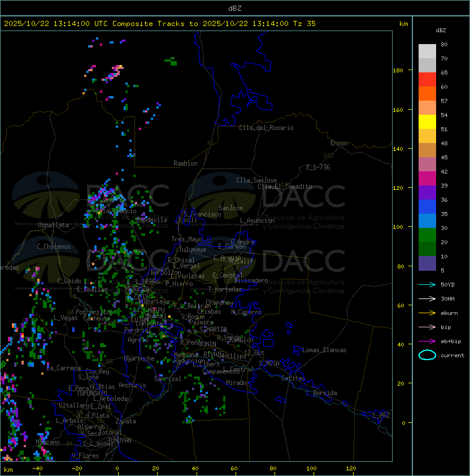Image resolution: width=470 pixels, height=476 pixels.
Task: Click the 'Anchoris' map label
Action: (x=132, y=385)
